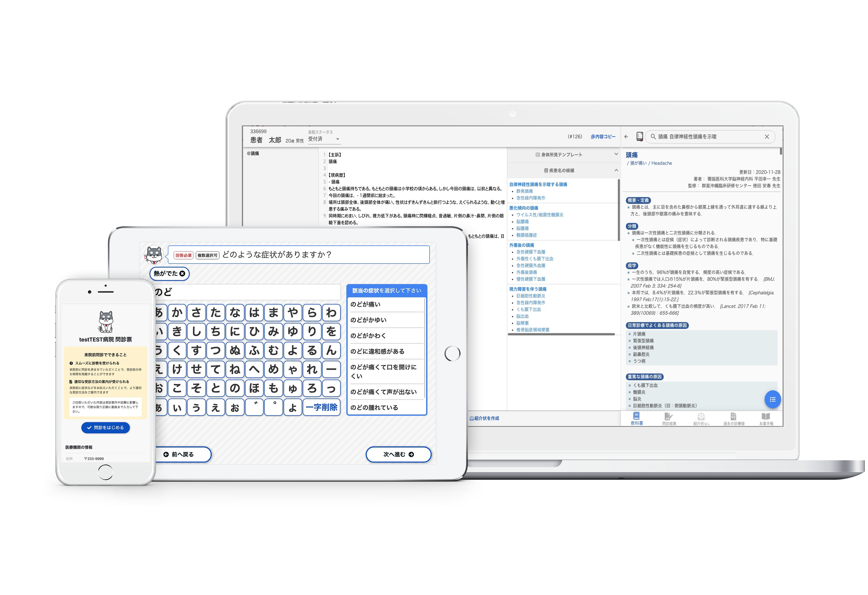Clear the search field with the X icon
868x595 pixels.
click(x=767, y=137)
